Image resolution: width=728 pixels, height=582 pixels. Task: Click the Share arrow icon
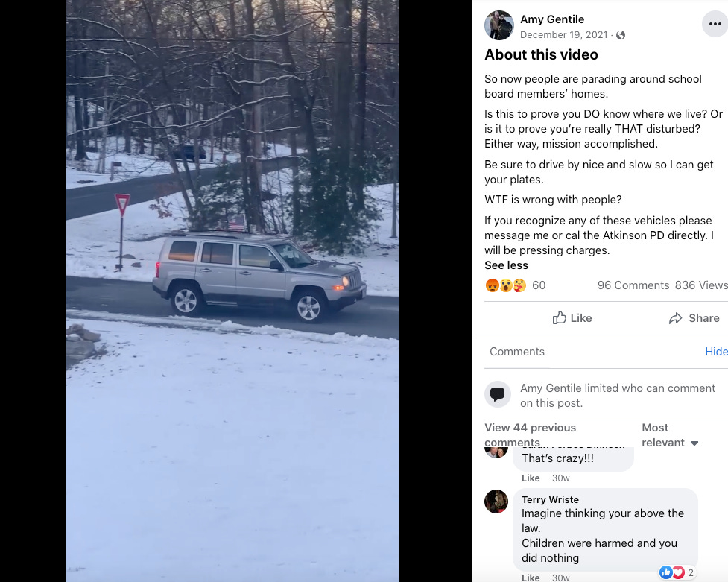[676, 318]
